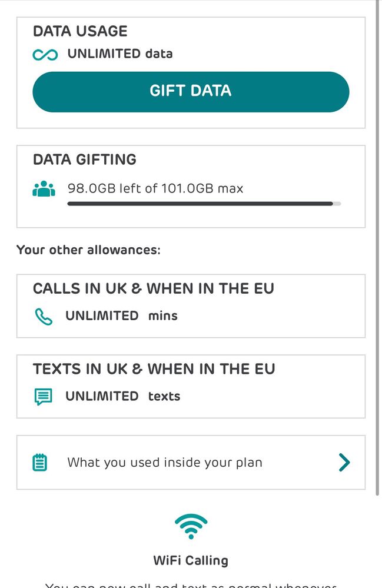Click the clipboard plan usage icon

(x=40, y=463)
